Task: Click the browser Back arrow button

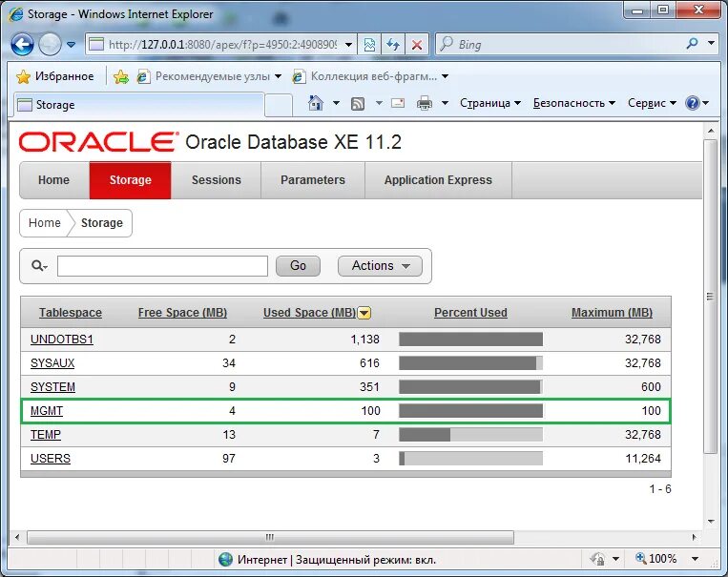Action: [x=22, y=45]
